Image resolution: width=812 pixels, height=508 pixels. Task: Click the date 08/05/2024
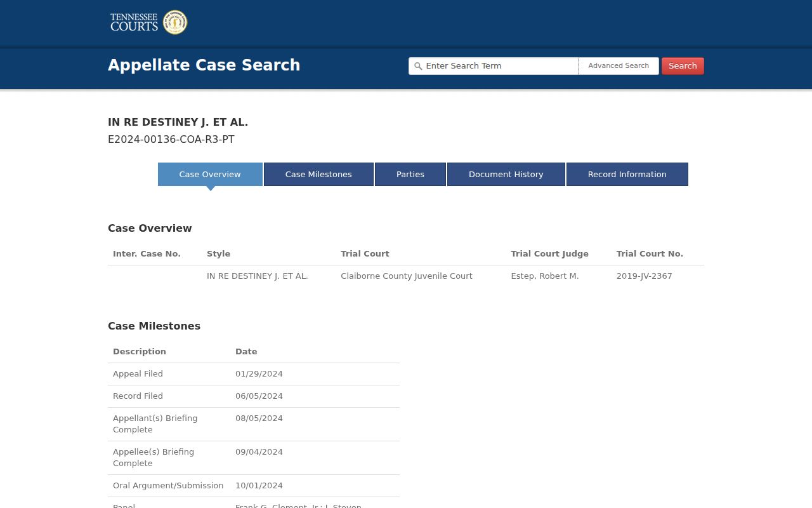click(x=259, y=418)
